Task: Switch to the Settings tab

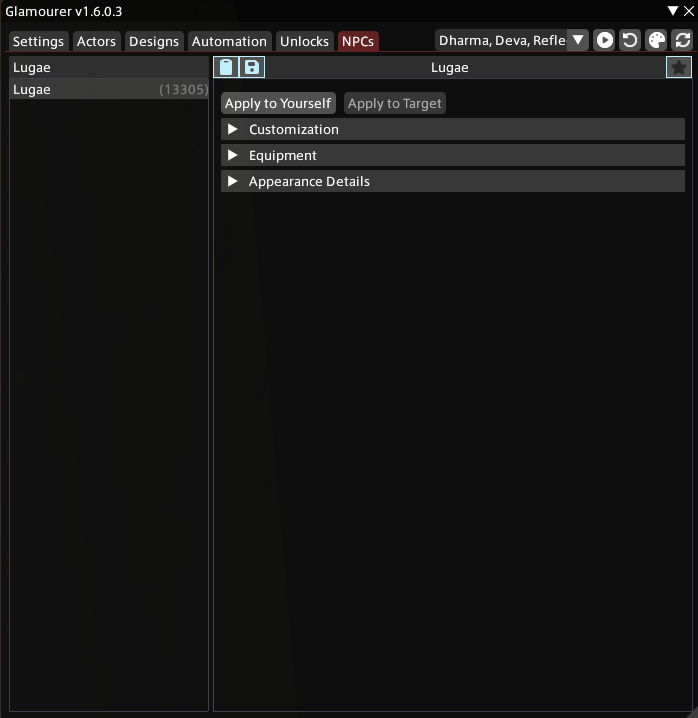Action: (x=38, y=41)
